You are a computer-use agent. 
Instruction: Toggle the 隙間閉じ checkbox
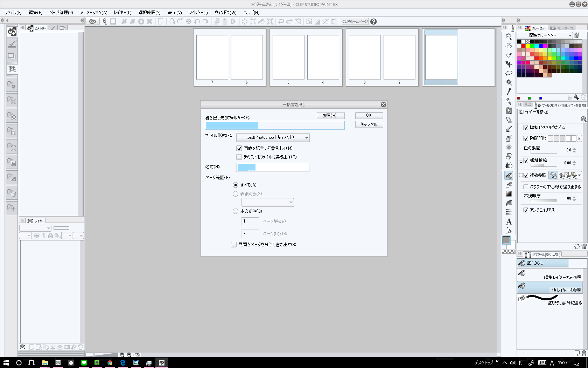click(526, 138)
